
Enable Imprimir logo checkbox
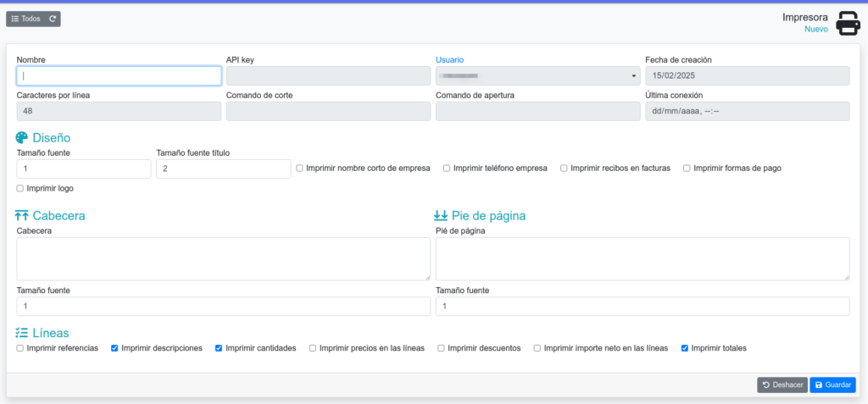point(20,188)
